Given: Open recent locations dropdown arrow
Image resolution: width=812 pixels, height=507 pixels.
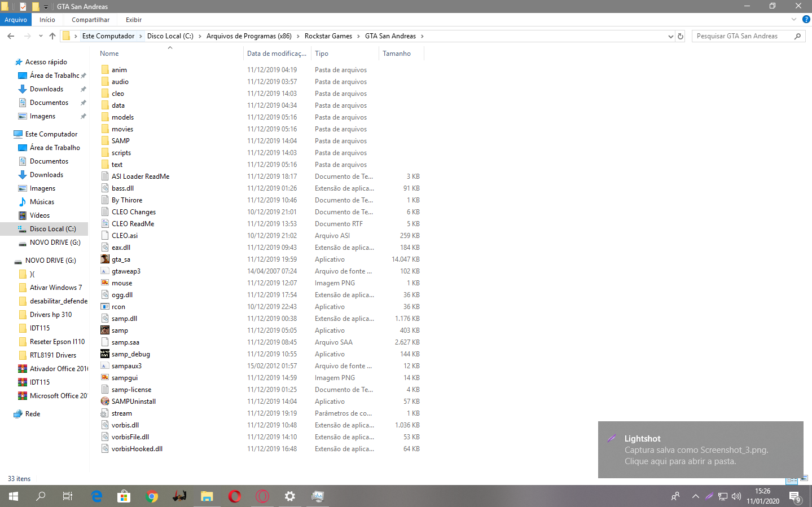Looking at the screenshot, I should click(41, 36).
